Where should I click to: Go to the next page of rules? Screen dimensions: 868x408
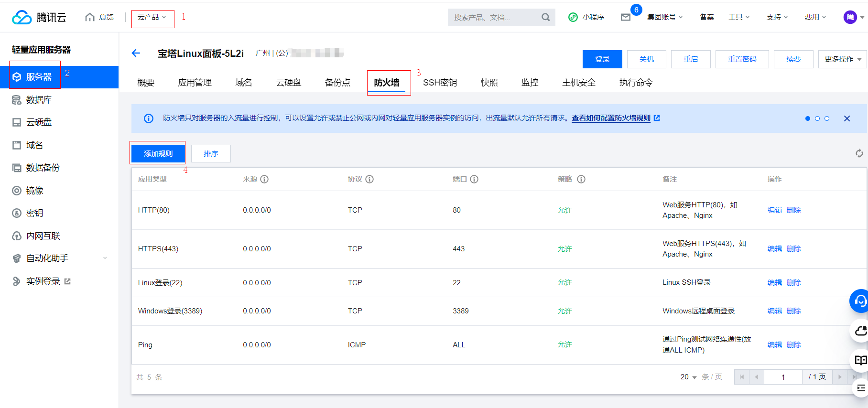pos(839,377)
